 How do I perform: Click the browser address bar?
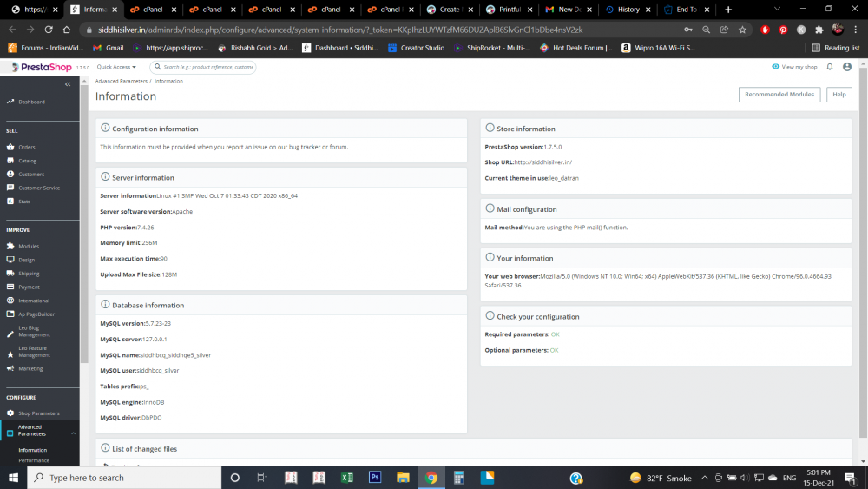point(382,30)
